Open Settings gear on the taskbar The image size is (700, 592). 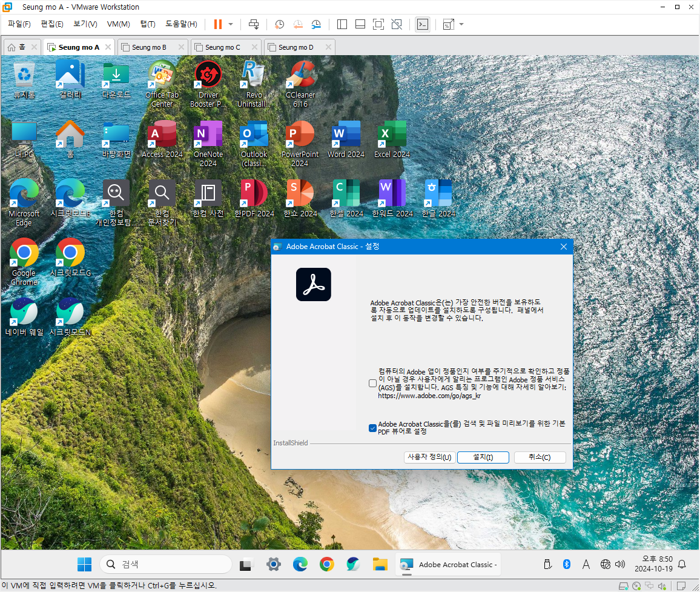(274, 564)
